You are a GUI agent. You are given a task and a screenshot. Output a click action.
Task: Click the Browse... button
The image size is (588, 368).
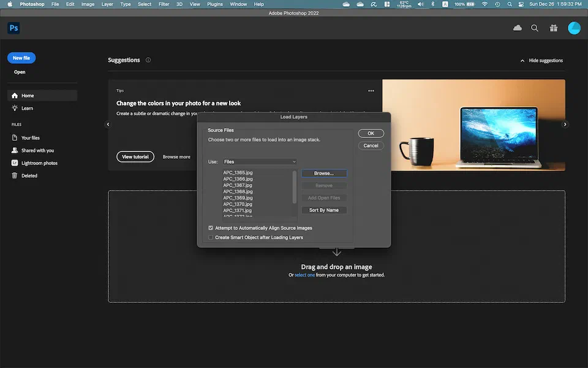click(323, 174)
